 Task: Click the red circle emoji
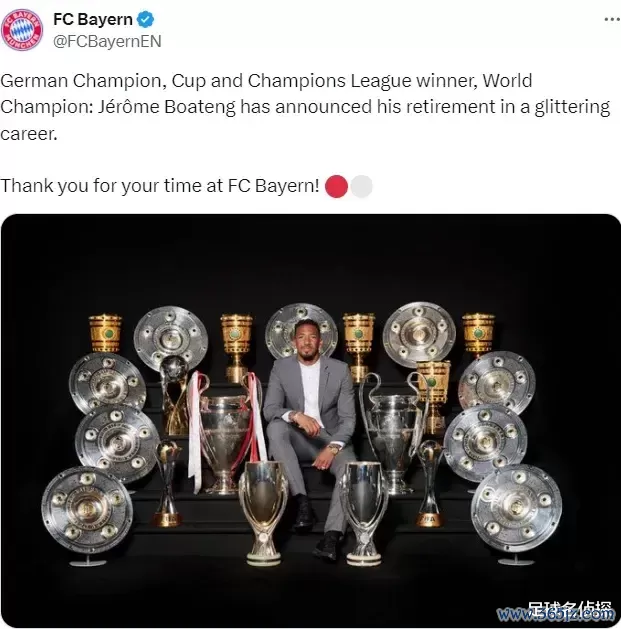point(336,187)
